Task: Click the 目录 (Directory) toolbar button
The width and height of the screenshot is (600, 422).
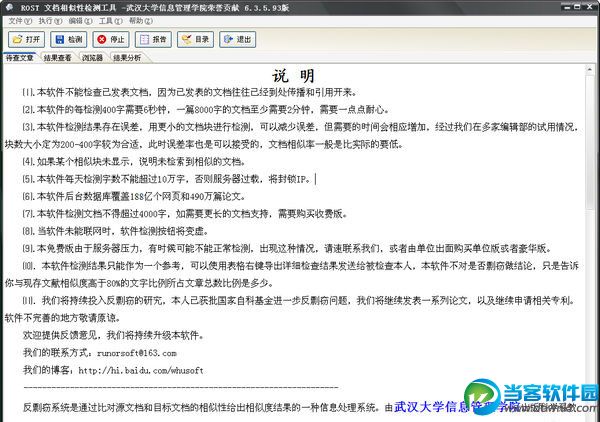Action: click(195, 39)
